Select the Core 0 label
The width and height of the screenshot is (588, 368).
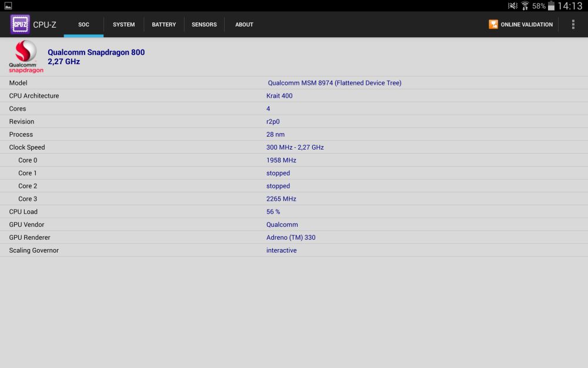(x=28, y=160)
